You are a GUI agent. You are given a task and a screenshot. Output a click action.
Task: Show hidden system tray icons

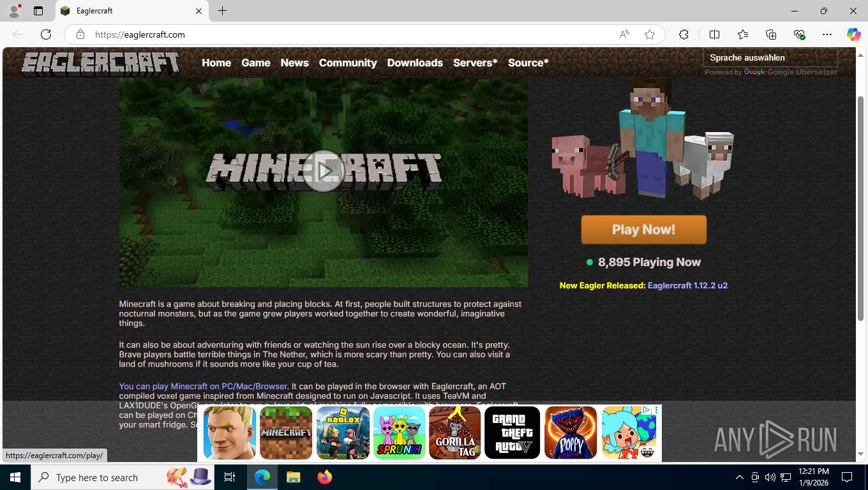740,477
